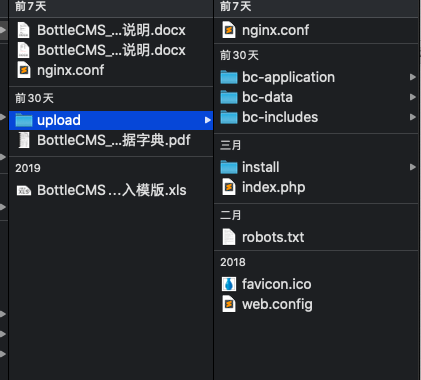Viewport: 421px width, 380px height.
Task: Expand bc-includes folder using its arrow
Action: tap(413, 117)
